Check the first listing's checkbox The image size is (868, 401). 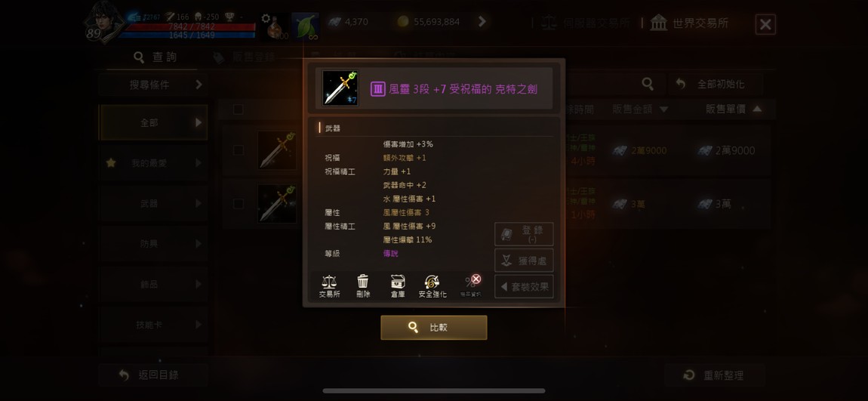click(238, 150)
